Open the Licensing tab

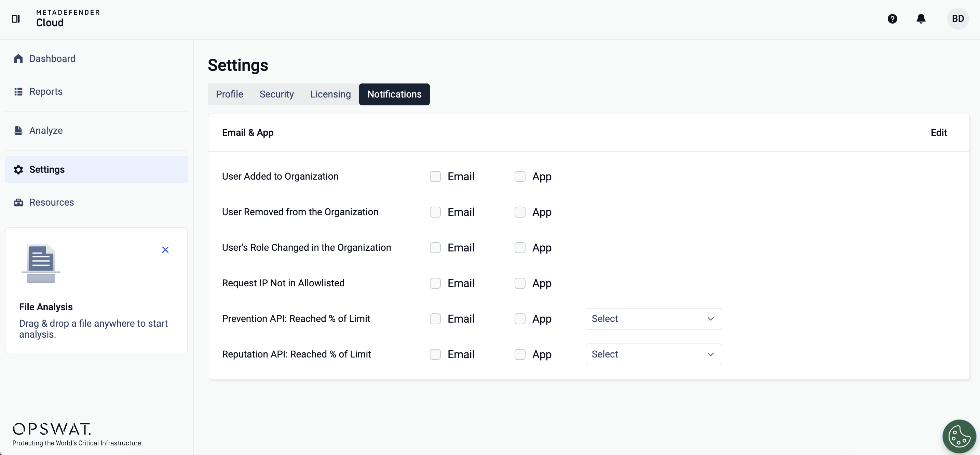pyautogui.click(x=330, y=94)
